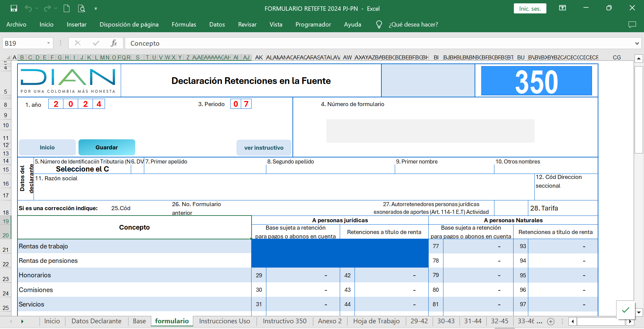This screenshot has height=329, width=644.
Task: Click the Insert Function fx icon
Action: tap(114, 43)
